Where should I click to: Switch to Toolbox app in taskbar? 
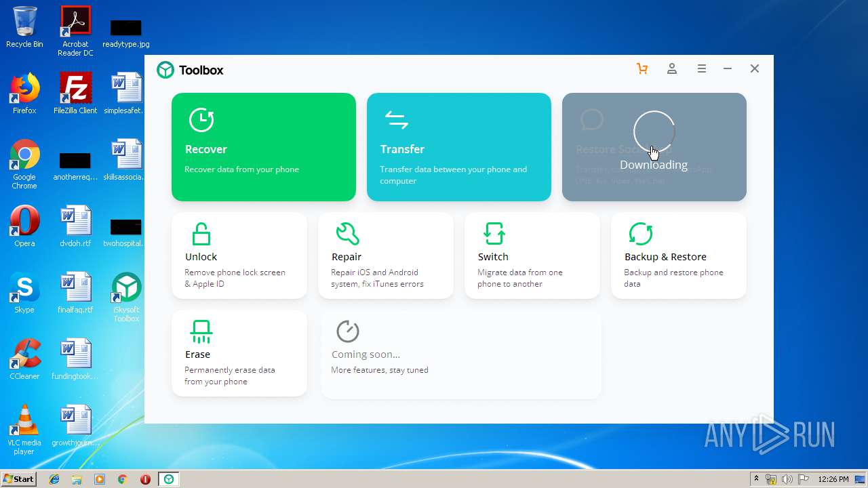tap(169, 479)
